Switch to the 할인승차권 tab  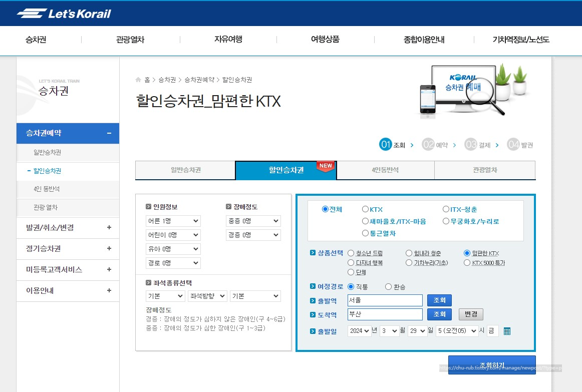(286, 170)
